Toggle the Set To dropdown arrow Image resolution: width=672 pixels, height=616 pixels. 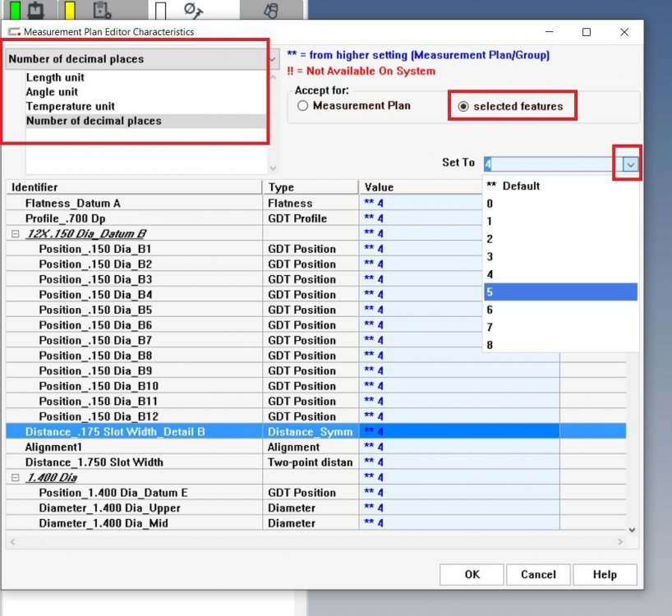coord(629,164)
